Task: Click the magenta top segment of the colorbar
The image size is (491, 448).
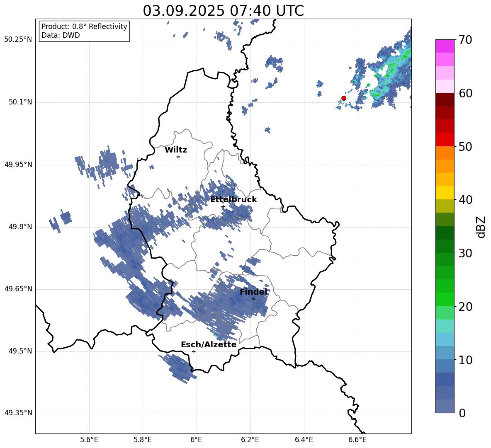Action: pos(445,46)
